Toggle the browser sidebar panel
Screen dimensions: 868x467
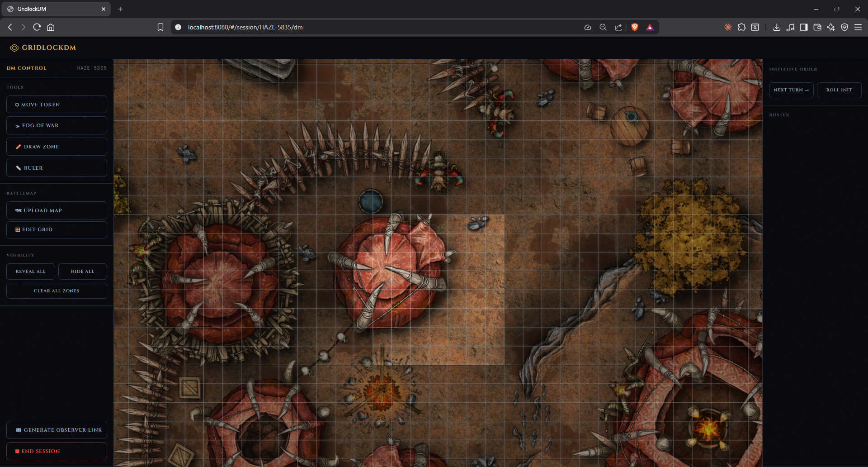pos(804,27)
